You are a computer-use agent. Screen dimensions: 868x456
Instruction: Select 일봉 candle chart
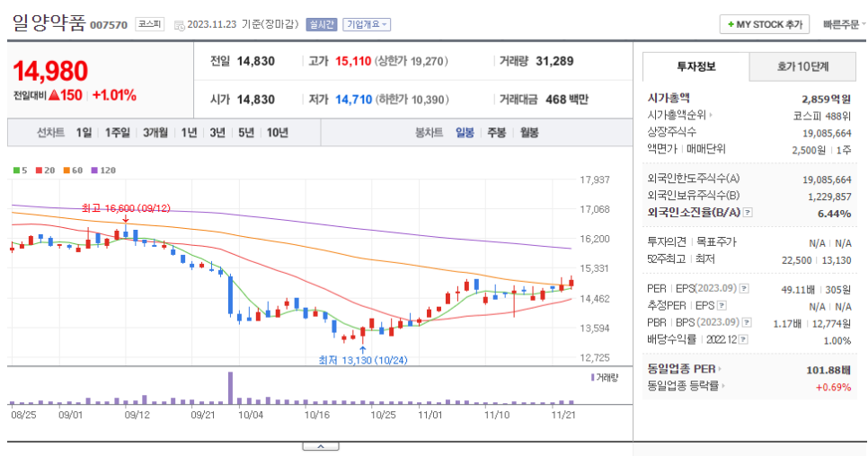[465, 133]
